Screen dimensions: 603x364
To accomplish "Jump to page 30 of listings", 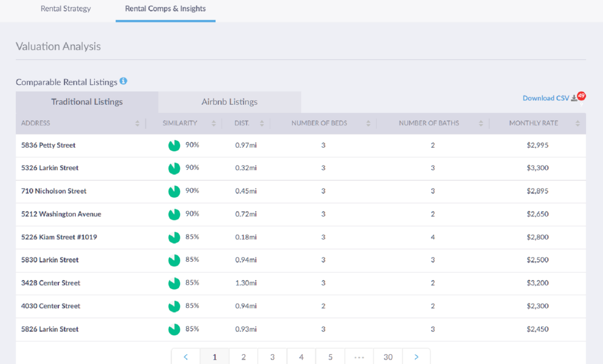I will pyautogui.click(x=388, y=357).
